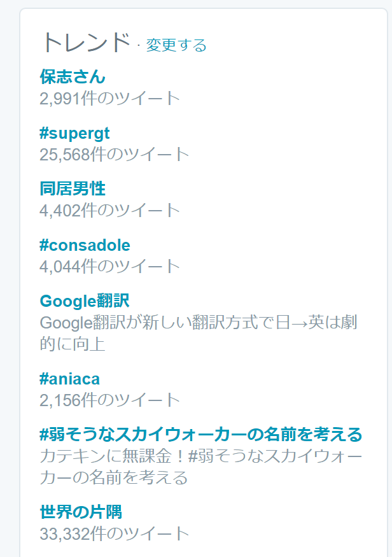Click the 25,568件のツイート count under #supergt
The height and width of the screenshot is (557, 392).
pyautogui.click(x=115, y=155)
